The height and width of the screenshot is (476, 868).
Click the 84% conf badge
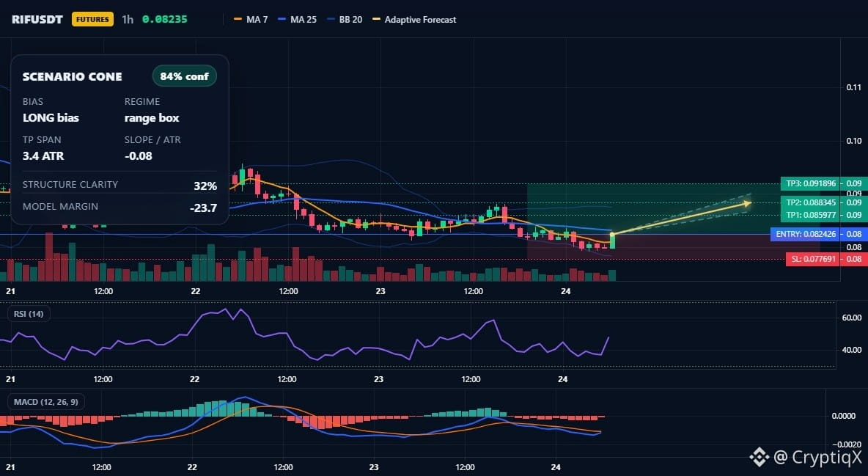[184, 76]
